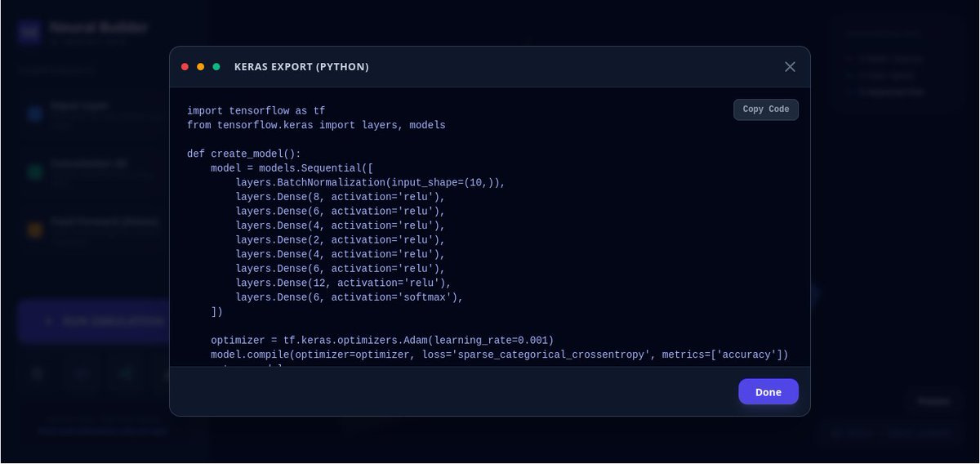Screen dimensions: 980x464
Task: Click the 'layers.Dense(12' code line
Action: point(344,283)
